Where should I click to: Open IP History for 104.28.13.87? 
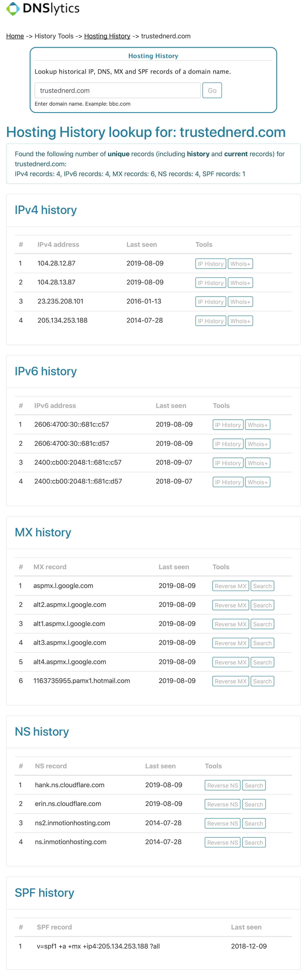tap(211, 283)
